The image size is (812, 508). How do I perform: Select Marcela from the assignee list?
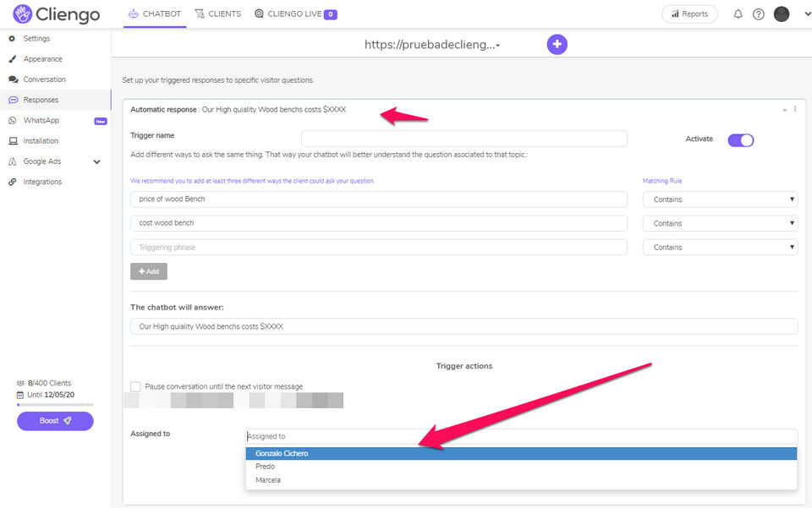[521, 480]
